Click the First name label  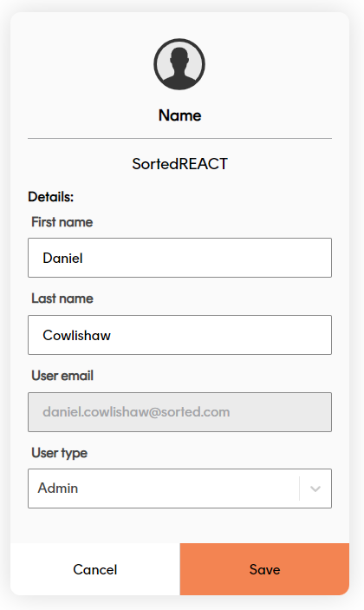tap(62, 222)
